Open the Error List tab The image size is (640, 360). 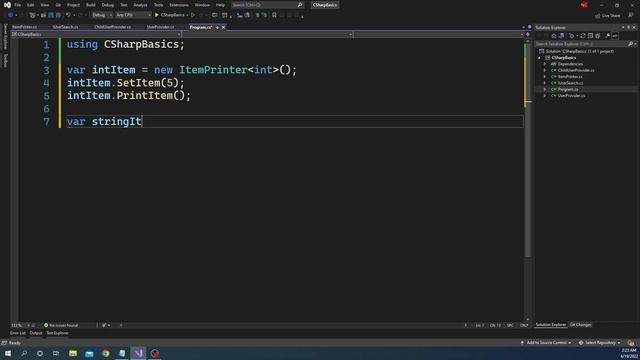coord(18,333)
